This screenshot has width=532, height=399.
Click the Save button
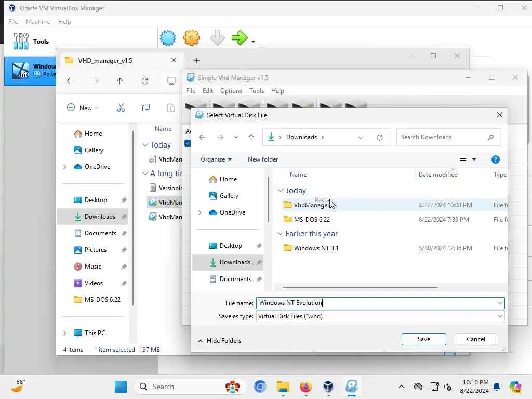pyautogui.click(x=424, y=339)
